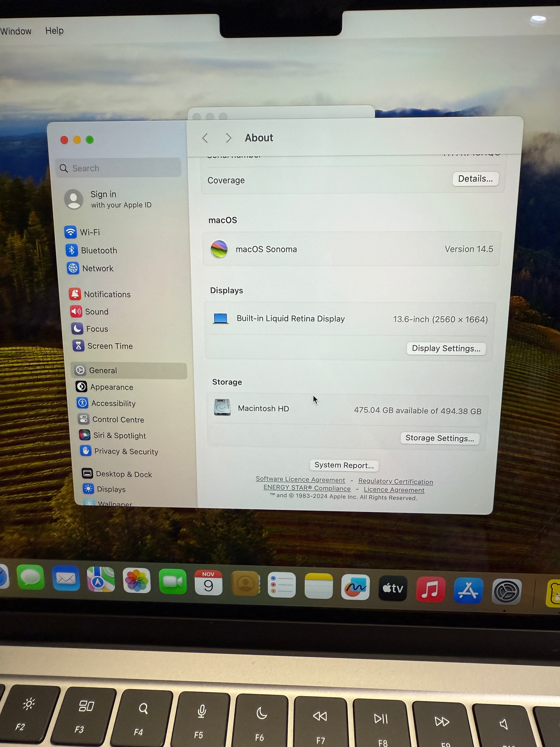Viewport: 560px width, 747px height.
Task: Open Display Settings
Action: [x=446, y=348]
